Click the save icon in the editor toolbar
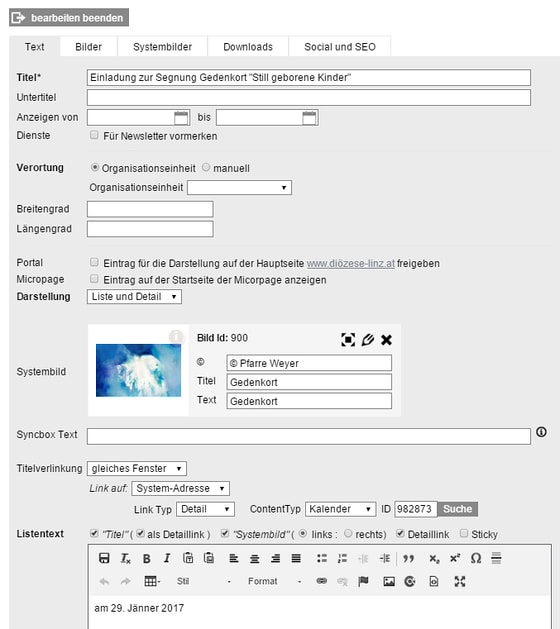This screenshot has height=629, width=560. point(104,558)
